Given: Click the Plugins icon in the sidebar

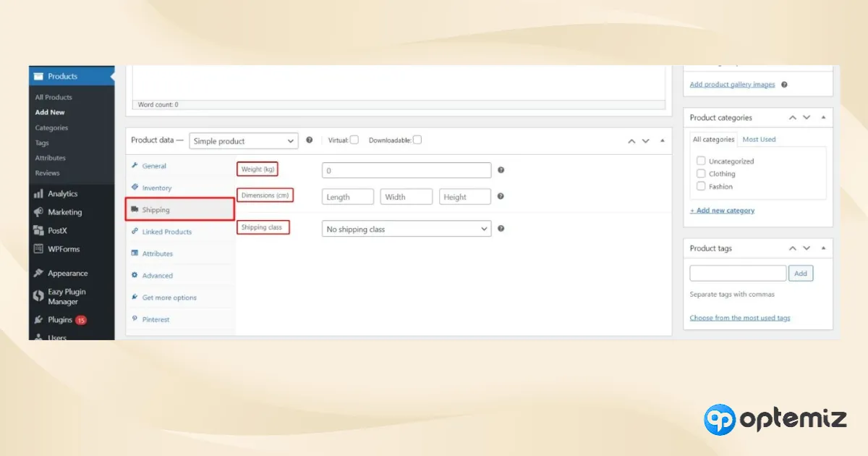Looking at the screenshot, I should tap(38, 320).
